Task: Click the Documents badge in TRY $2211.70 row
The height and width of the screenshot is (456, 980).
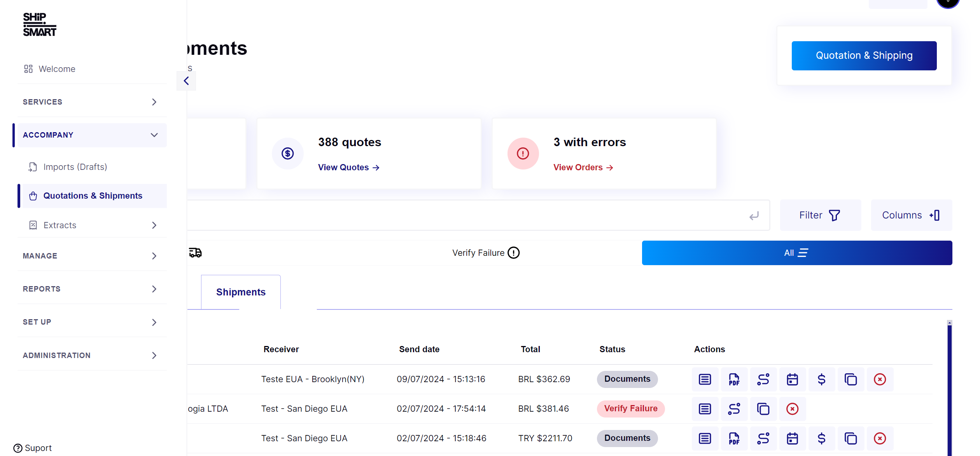Action: click(627, 438)
